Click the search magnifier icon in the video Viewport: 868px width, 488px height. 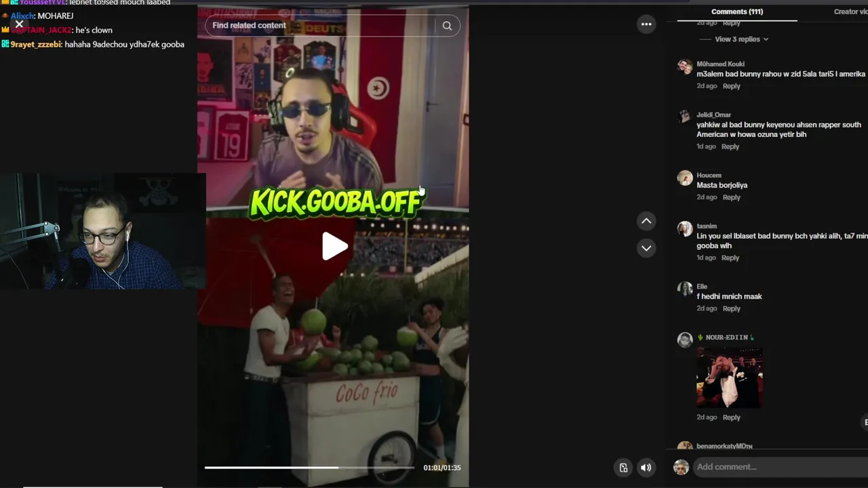(x=447, y=26)
